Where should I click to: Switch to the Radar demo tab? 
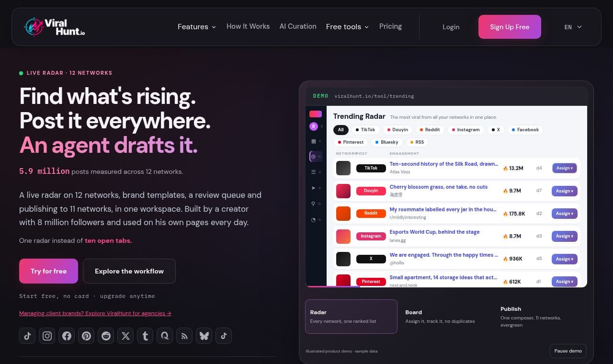pyautogui.click(x=351, y=316)
